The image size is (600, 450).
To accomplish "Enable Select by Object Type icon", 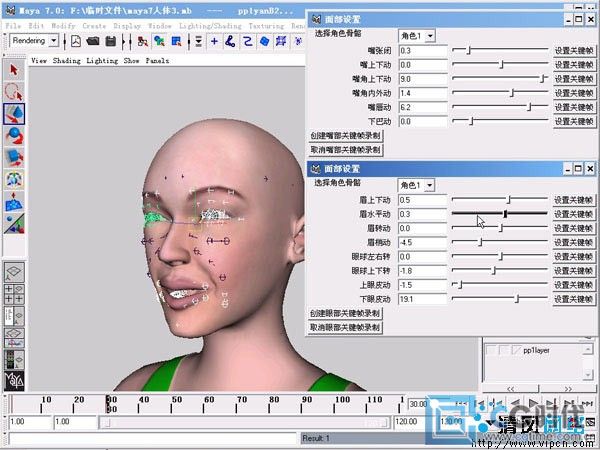I will coord(160,41).
